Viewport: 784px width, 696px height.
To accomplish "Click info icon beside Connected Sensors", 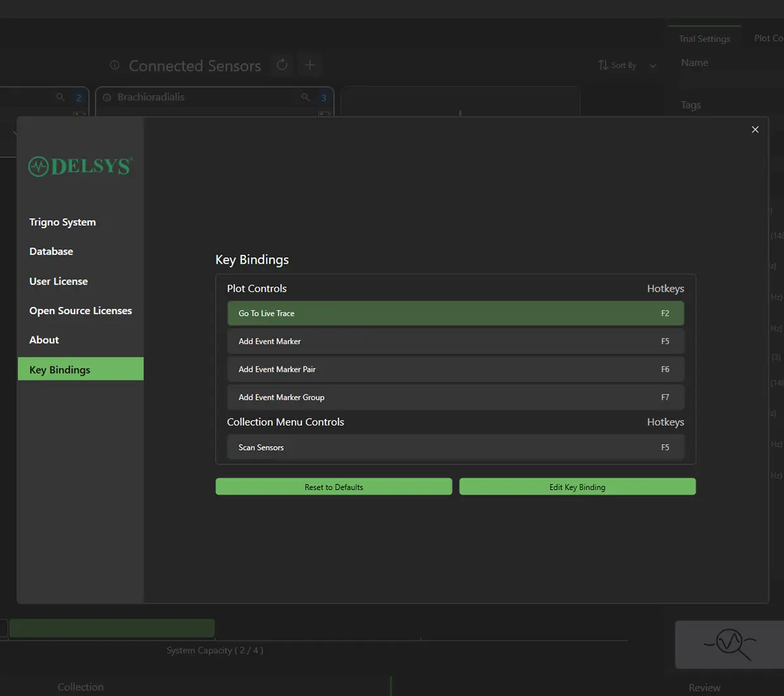I will tap(115, 65).
